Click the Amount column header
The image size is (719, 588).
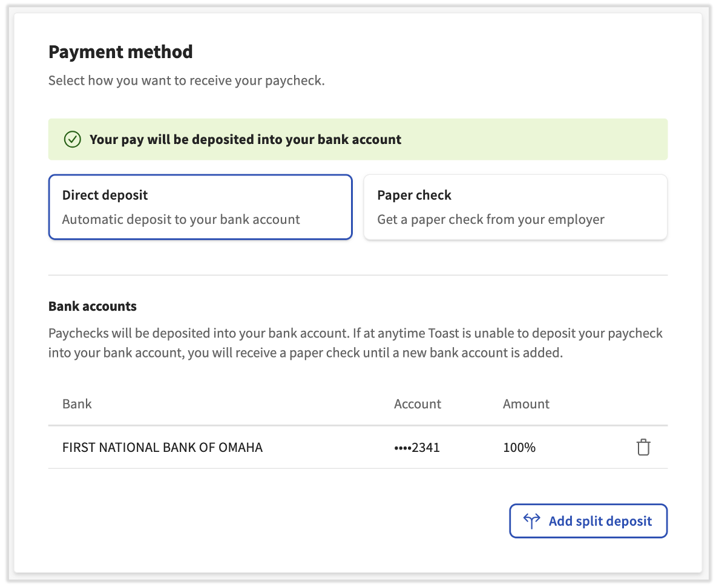(x=525, y=403)
